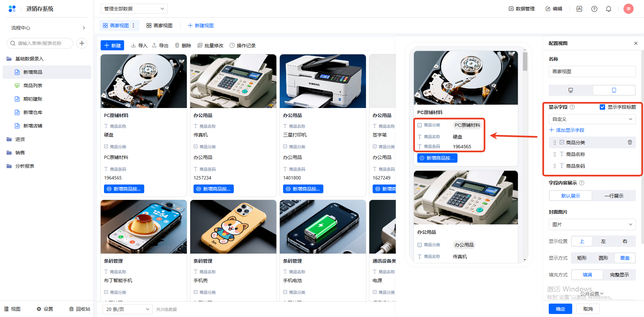This screenshot has width=644, height=317.
Task: Select 一行展示 field content option
Action: 613,196
